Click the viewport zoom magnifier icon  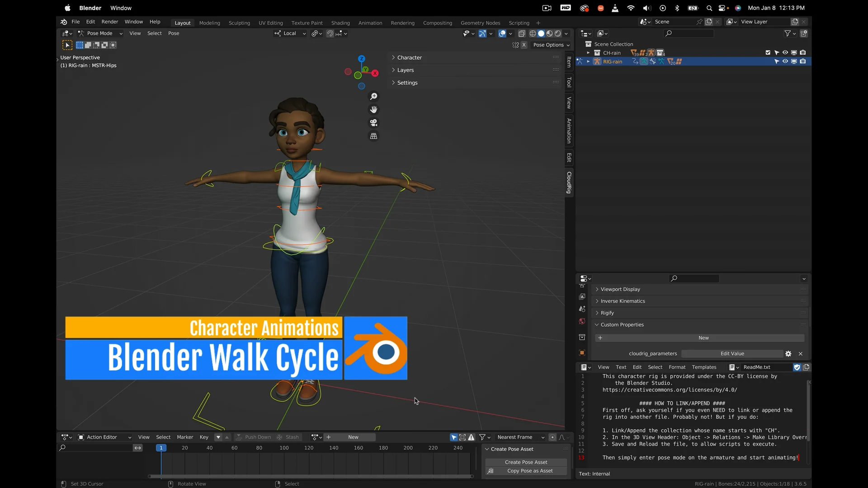pos(373,97)
